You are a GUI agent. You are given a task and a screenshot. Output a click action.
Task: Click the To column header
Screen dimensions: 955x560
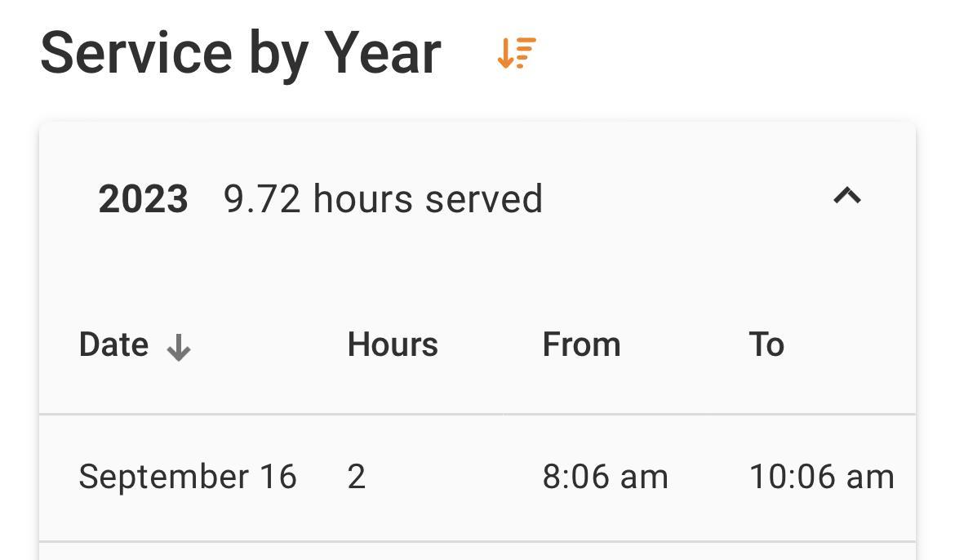tap(766, 345)
